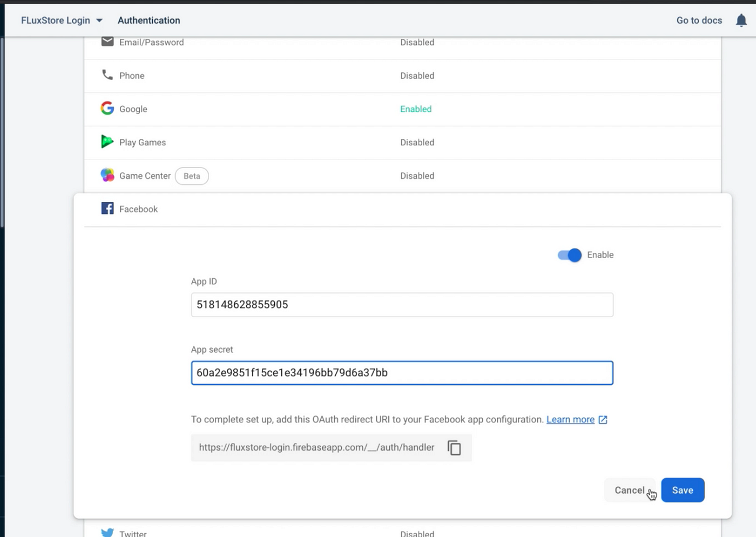Click the Play Games icon
Screen dimensions: 756x537
tap(107, 142)
